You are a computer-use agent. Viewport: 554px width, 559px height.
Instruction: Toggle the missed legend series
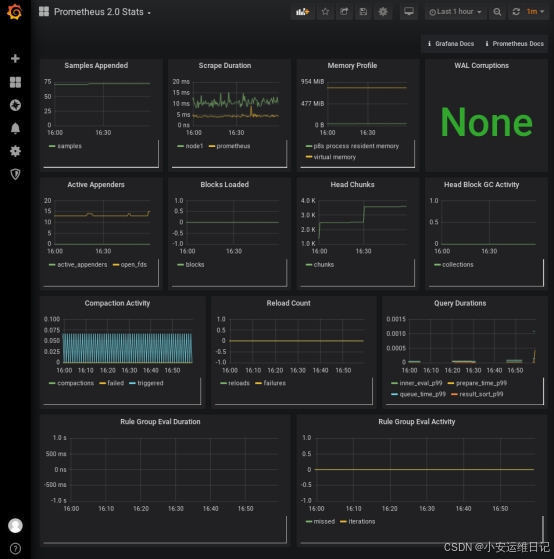(324, 522)
